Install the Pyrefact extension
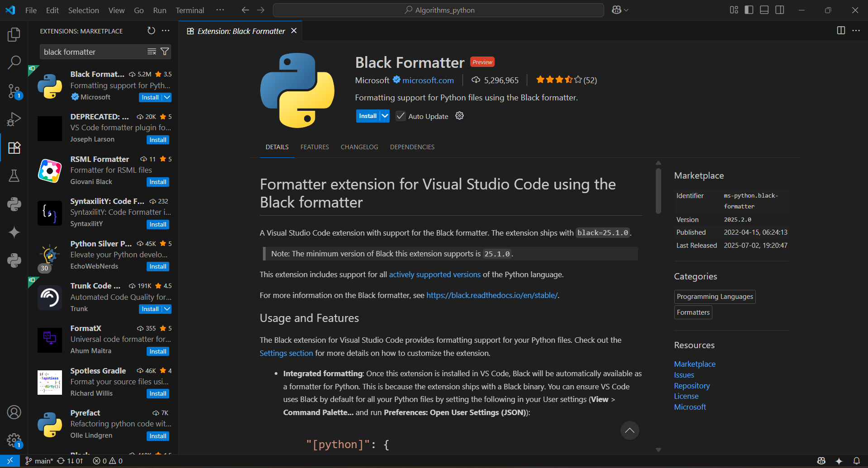The width and height of the screenshot is (868, 468). [158, 436]
